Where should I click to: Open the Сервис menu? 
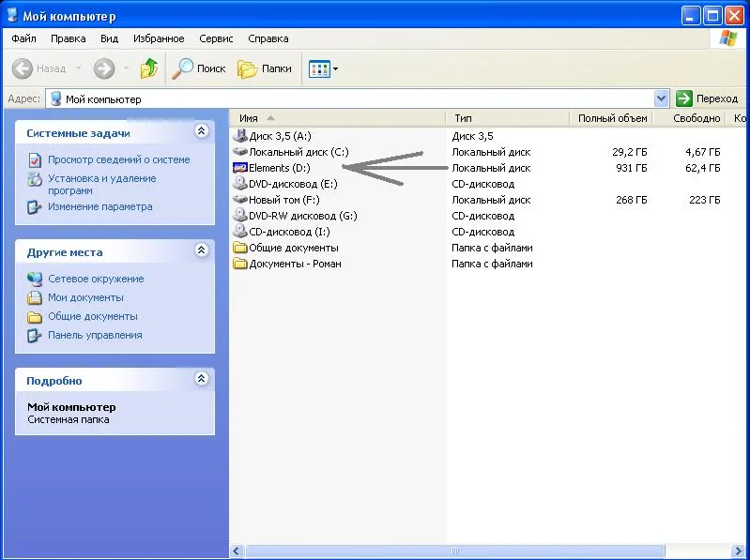[x=217, y=38]
